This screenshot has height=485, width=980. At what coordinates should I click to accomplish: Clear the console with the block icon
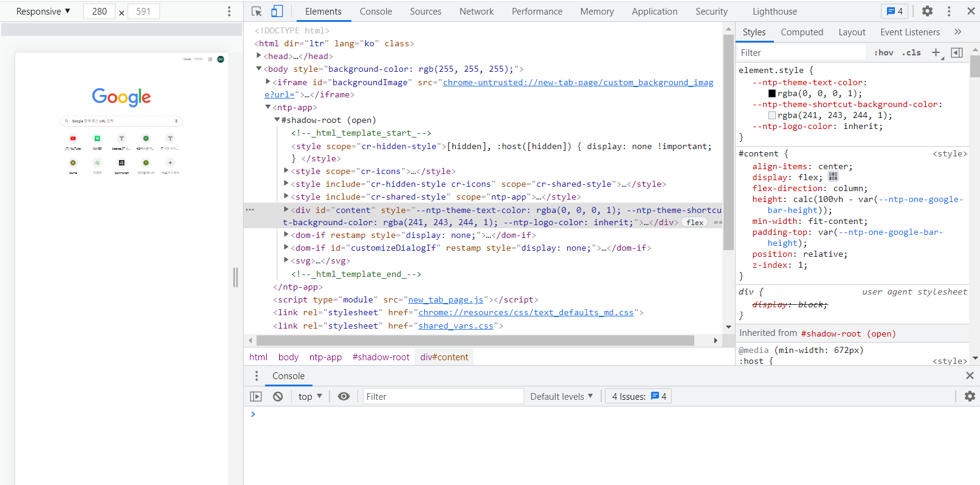coord(278,396)
